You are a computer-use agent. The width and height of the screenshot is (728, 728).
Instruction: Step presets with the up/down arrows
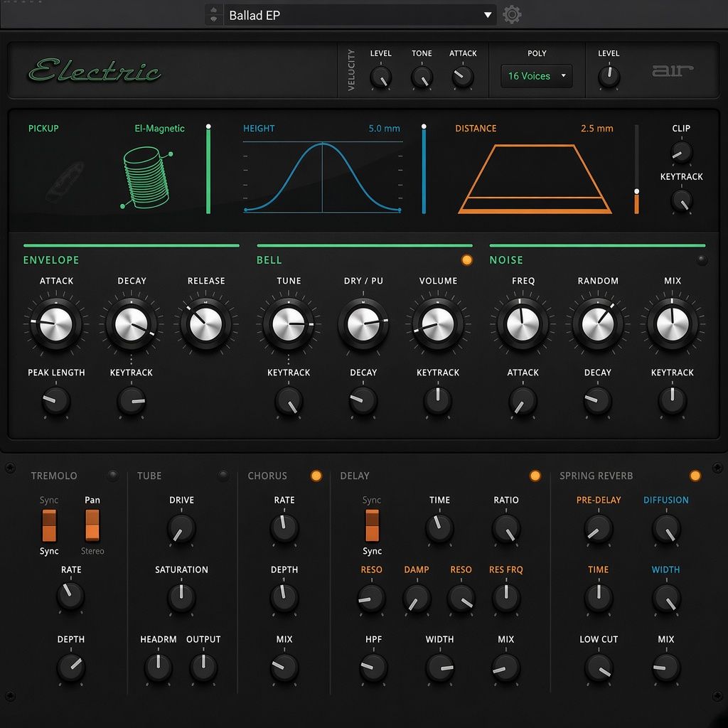[213, 15]
